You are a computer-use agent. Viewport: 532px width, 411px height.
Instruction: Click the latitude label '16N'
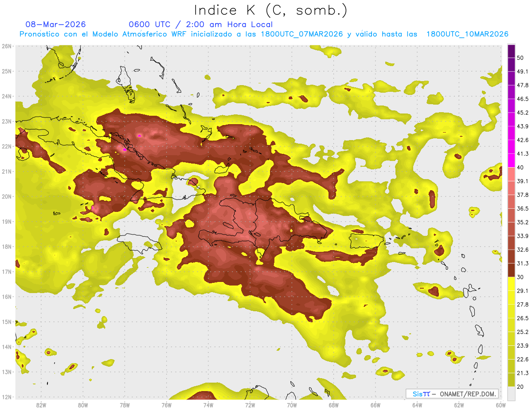(7, 297)
